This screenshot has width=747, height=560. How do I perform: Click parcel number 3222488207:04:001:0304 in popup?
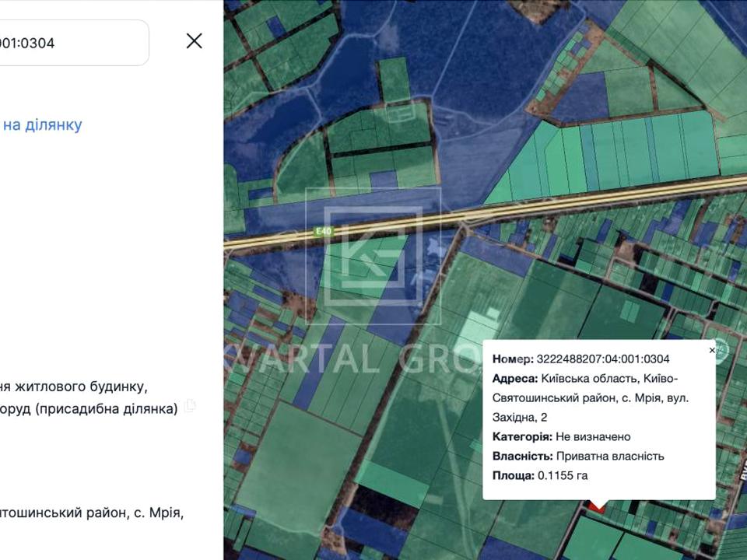tap(602, 359)
